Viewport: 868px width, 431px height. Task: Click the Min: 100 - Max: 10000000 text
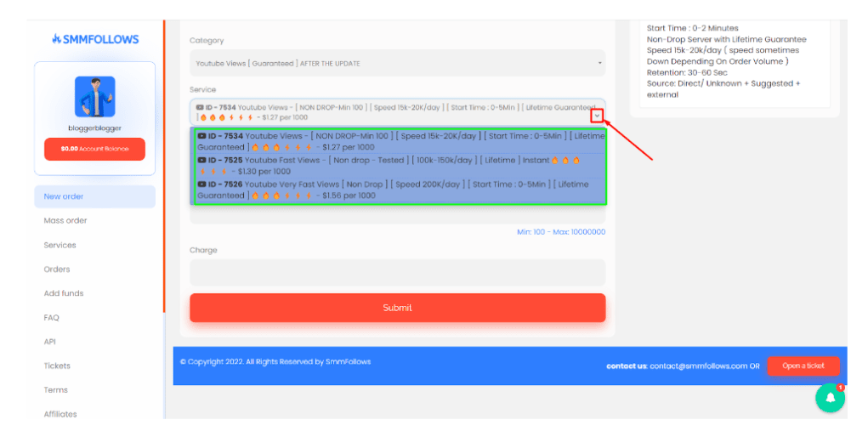(561, 232)
